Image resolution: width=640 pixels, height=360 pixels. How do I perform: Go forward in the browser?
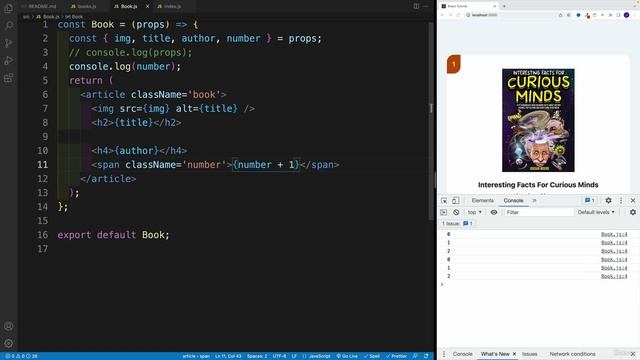(x=450, y=15)
